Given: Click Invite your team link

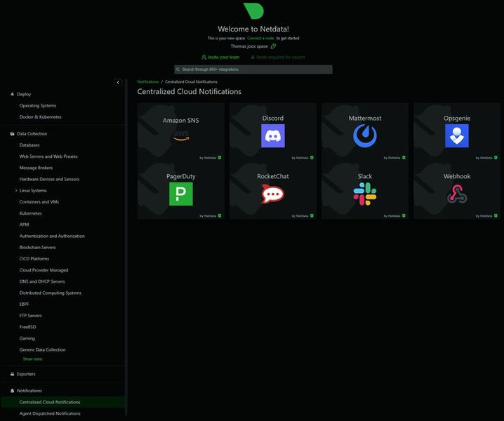Looking at the screenshot, I should coord(223,58).
